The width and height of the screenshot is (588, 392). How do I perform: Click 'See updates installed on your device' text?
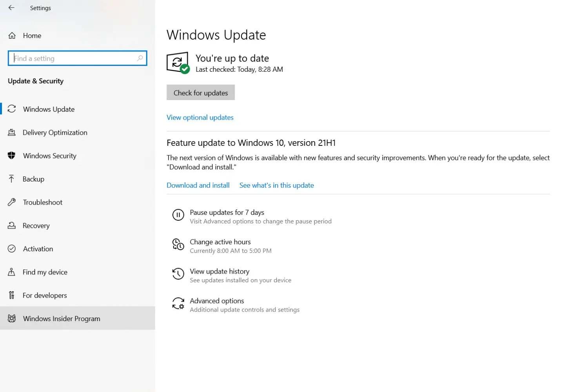pos(241,280)
